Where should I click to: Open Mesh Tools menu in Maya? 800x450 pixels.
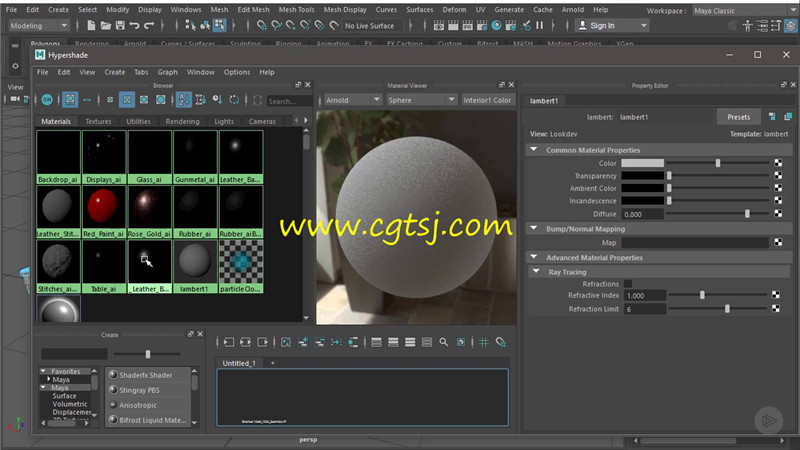point(296,10)
